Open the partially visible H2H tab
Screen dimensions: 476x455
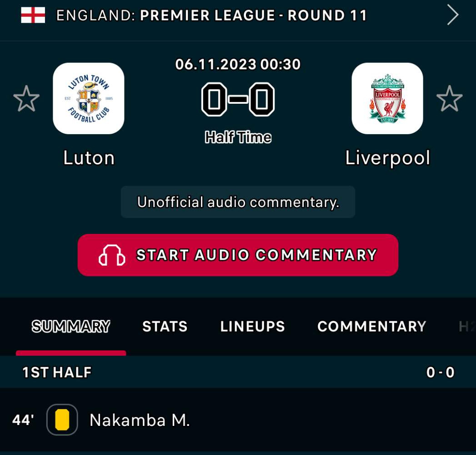click(467, 327)
